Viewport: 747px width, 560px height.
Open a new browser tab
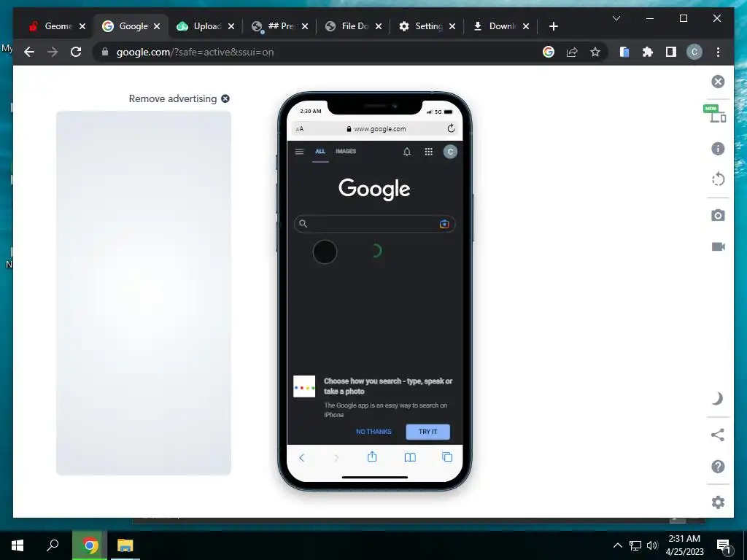click(553, 26)
